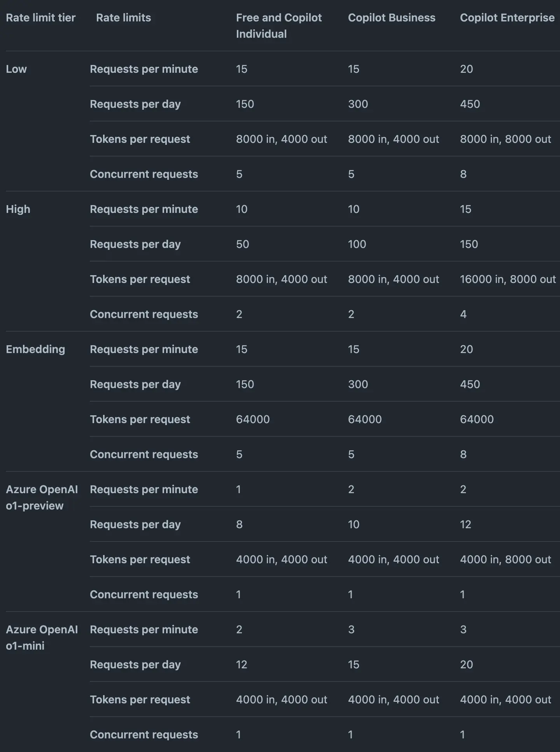Click the "100" requests-per-day value
Screen dimensions: 560x752
click(357, 244)
